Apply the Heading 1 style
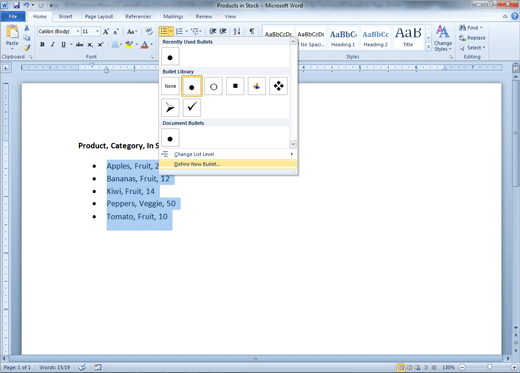The image size is (520, 373). coord(343,38)
